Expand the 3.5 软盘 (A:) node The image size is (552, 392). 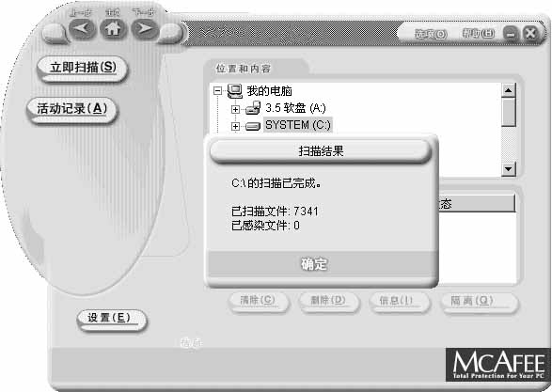235,109
